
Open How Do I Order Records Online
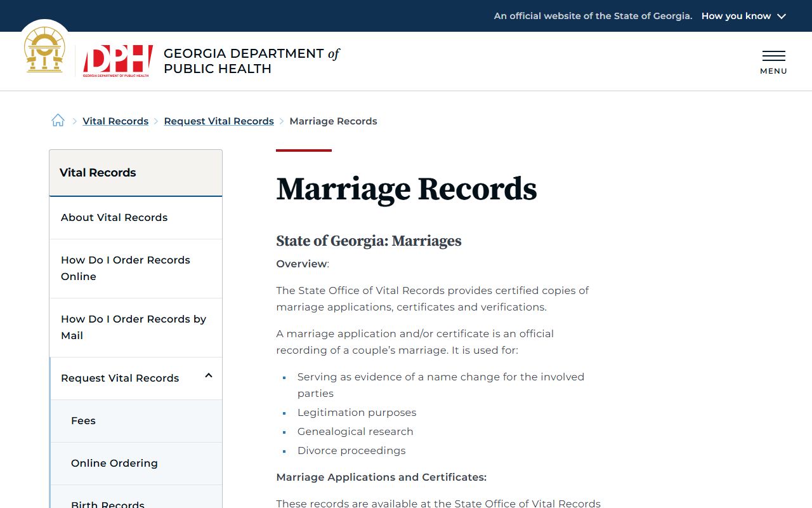click(x=136, y=269)
